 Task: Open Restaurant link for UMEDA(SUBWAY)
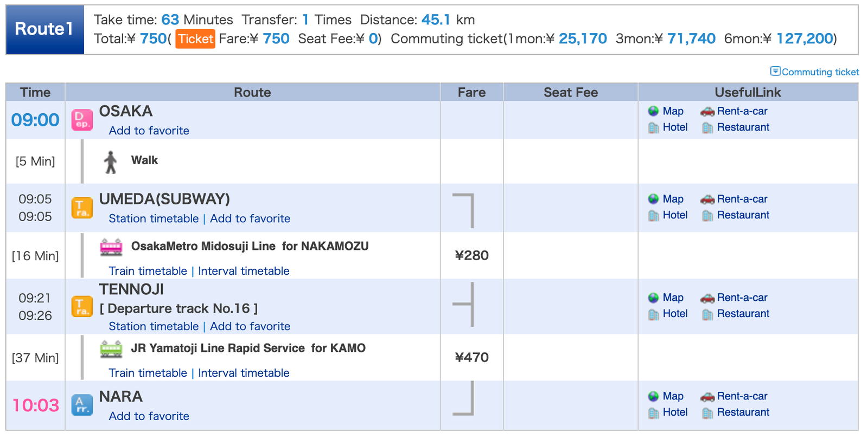tap(743, 215)
